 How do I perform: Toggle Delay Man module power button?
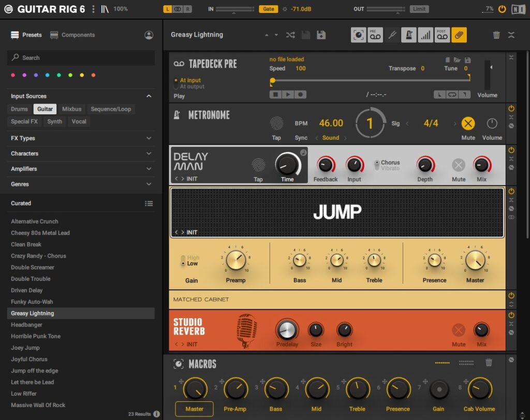(x=511, y=150)
